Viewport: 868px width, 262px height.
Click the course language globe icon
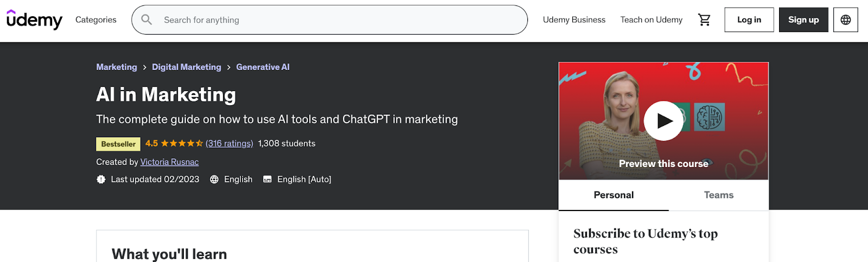click(x=214, y=180)
